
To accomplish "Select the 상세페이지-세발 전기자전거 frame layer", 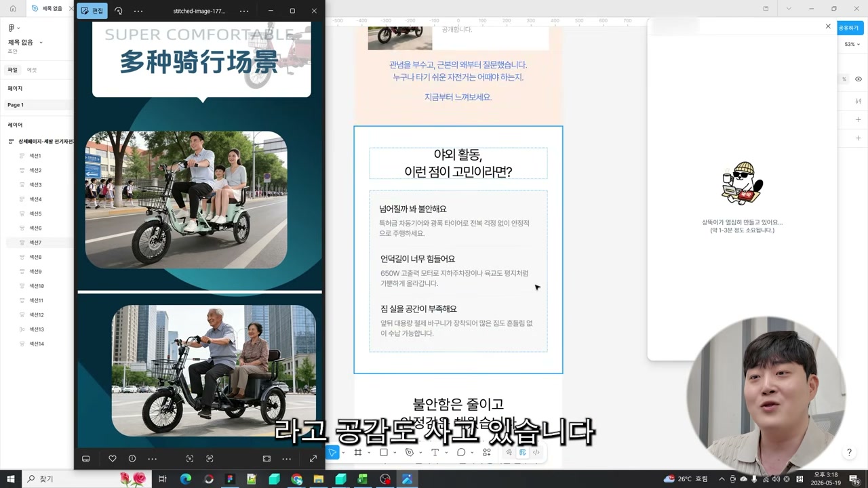I will pos(39,141).
